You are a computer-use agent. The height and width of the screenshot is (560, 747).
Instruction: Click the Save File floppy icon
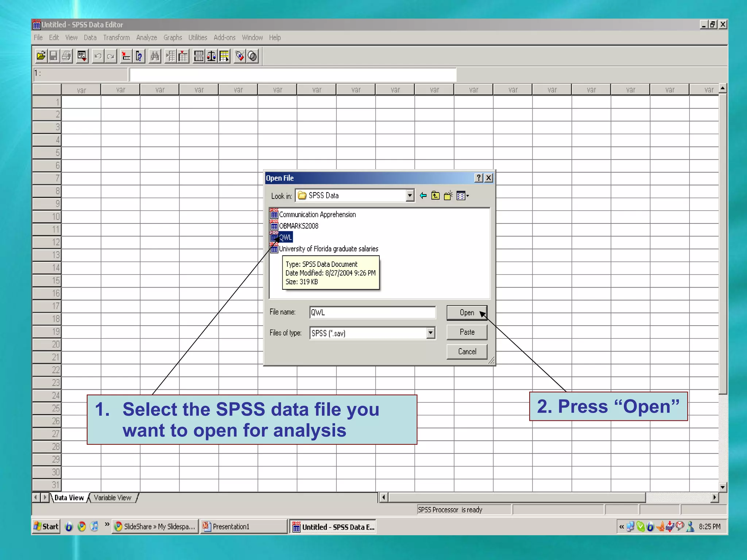[x=54, y=56]
